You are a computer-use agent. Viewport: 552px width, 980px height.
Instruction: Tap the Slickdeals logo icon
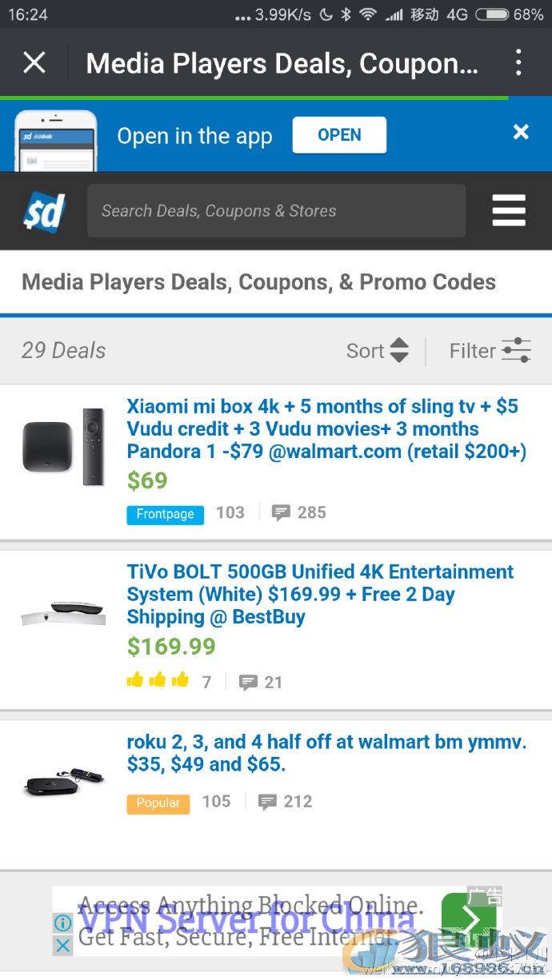[x=44, y=211]
